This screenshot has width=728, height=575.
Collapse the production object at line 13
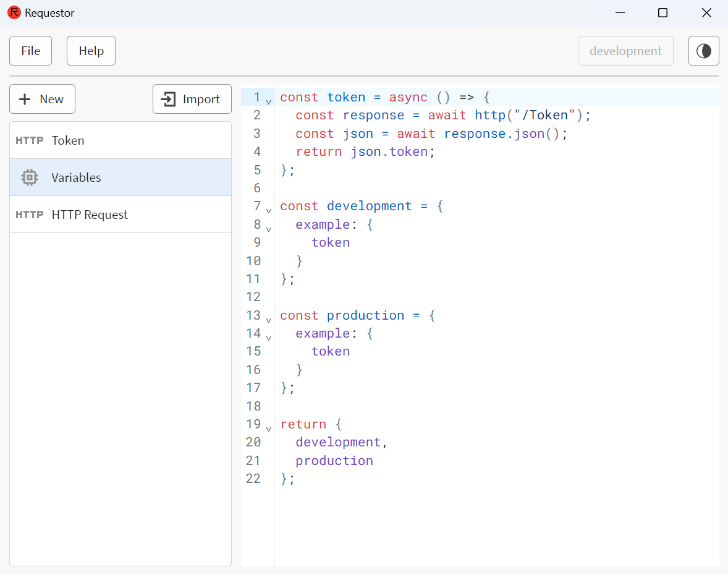[x=269, y=319]
